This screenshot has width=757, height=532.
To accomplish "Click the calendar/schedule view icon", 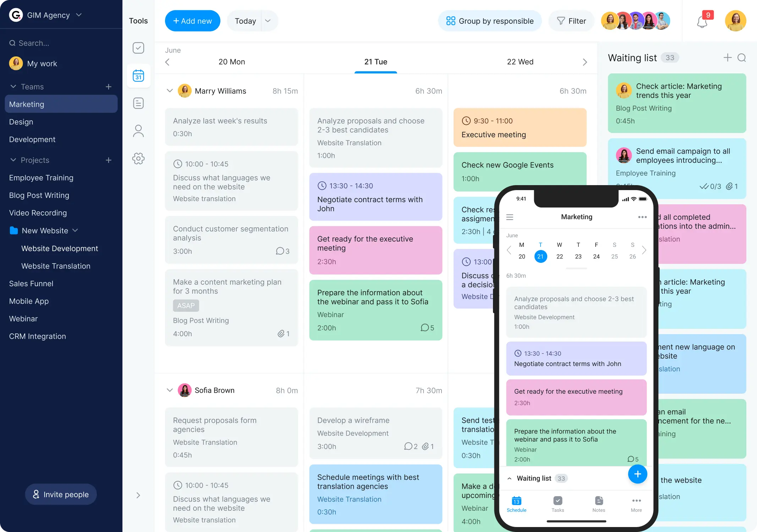I will [x=138, y=76].
